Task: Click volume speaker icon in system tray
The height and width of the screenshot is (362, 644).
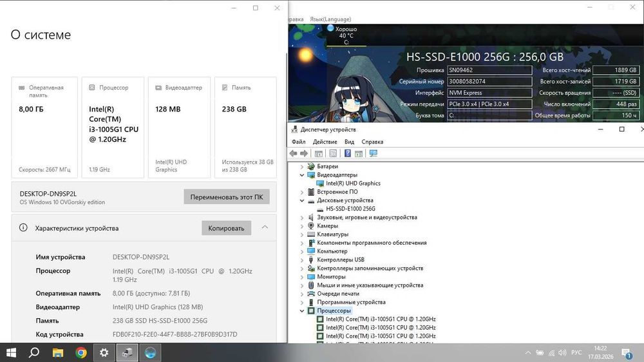Action: [x=562, y=353]
